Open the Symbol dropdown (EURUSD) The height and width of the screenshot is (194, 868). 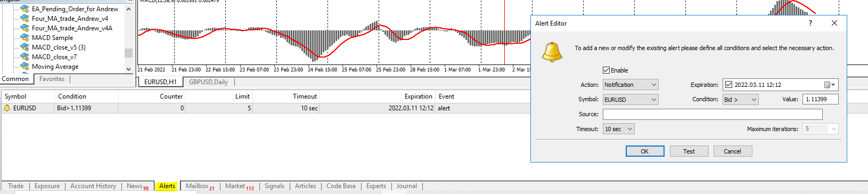point(630,100)
